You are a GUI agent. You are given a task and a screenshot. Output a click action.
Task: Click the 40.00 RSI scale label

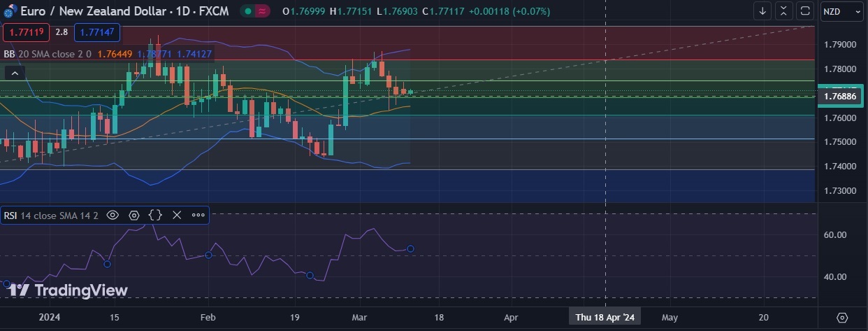pyautogui.click(x=836, y=277)
